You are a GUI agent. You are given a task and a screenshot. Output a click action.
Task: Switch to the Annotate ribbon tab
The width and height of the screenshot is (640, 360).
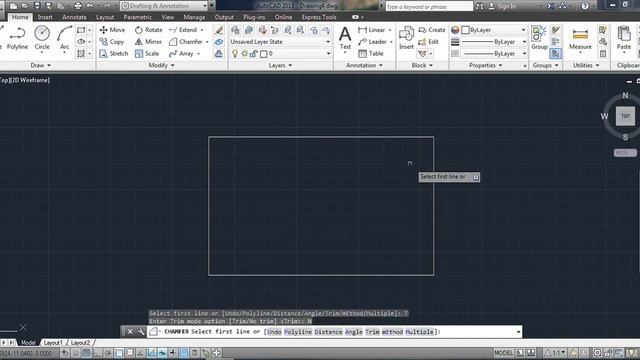coord(74,17)
